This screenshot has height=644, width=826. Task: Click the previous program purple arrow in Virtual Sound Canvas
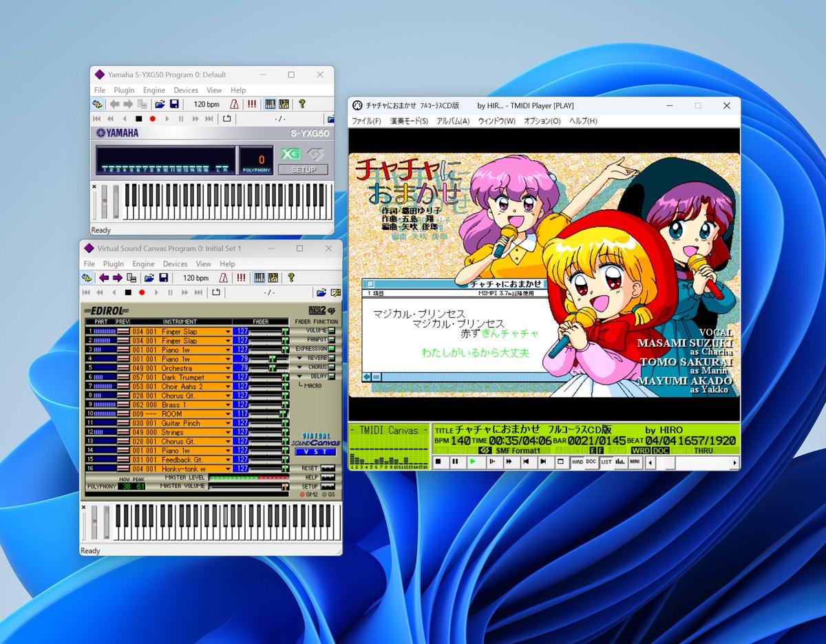coord(103,278)
